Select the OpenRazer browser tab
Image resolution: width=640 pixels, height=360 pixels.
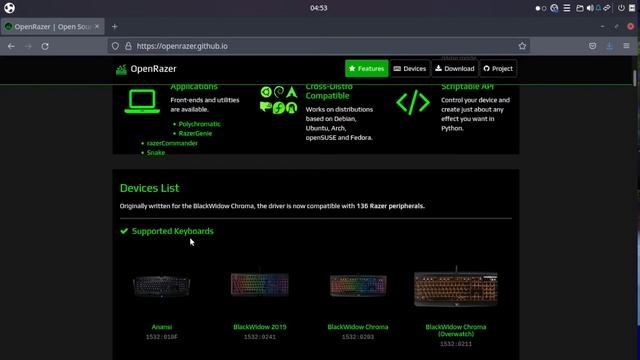52,27
